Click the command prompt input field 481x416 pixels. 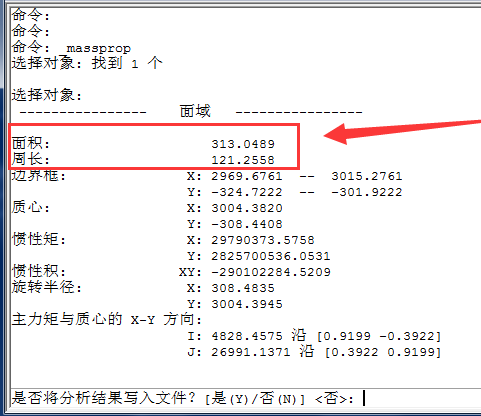pos(245,398)
